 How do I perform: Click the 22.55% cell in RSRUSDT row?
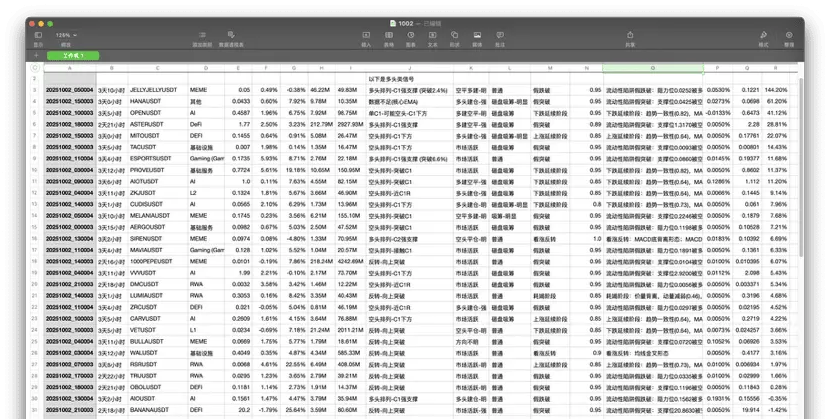294,365
